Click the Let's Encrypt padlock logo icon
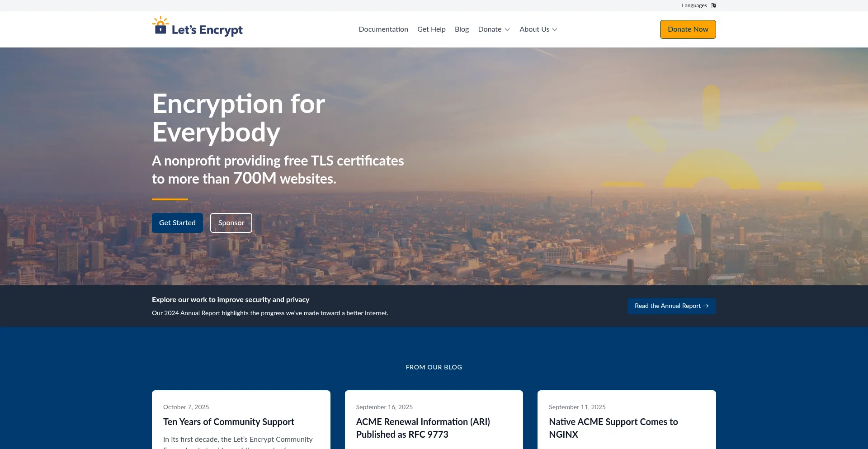This screenshot has height=449, width=868. pyautogui.click(x=160, y=26)
